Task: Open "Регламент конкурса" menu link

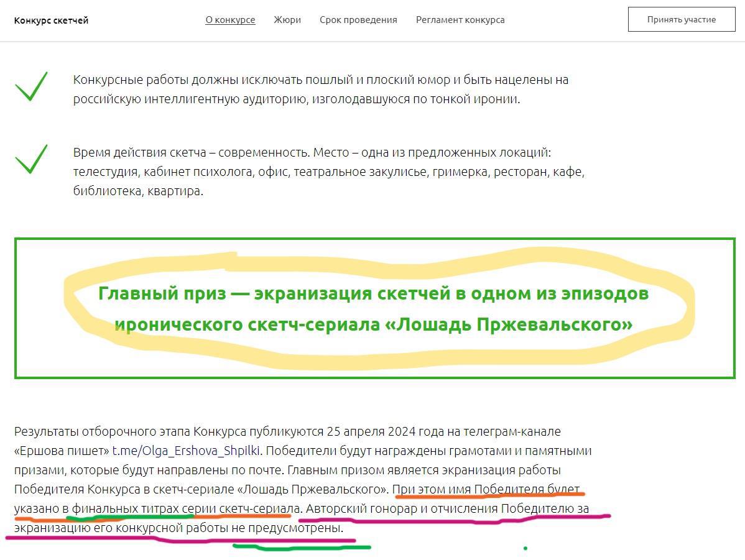Action: pos(460,20)
